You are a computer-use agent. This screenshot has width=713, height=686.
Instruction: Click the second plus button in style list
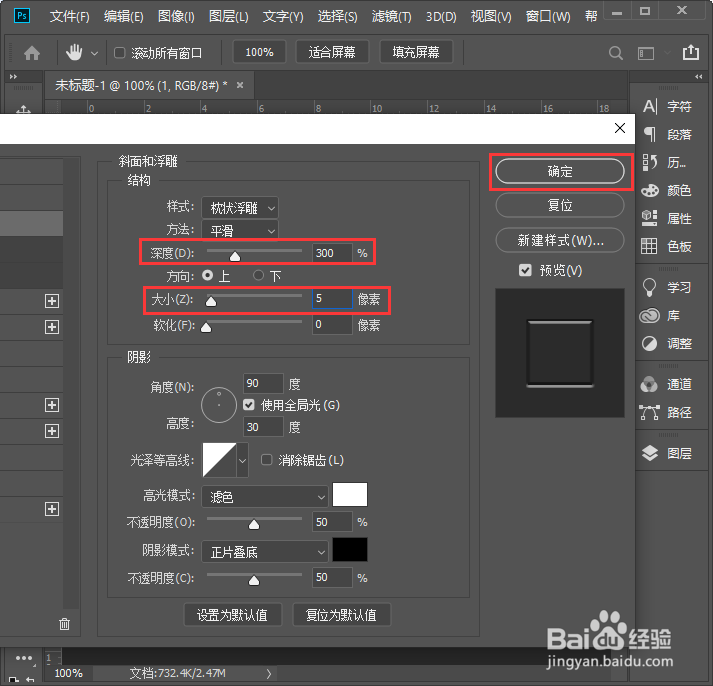52,327
